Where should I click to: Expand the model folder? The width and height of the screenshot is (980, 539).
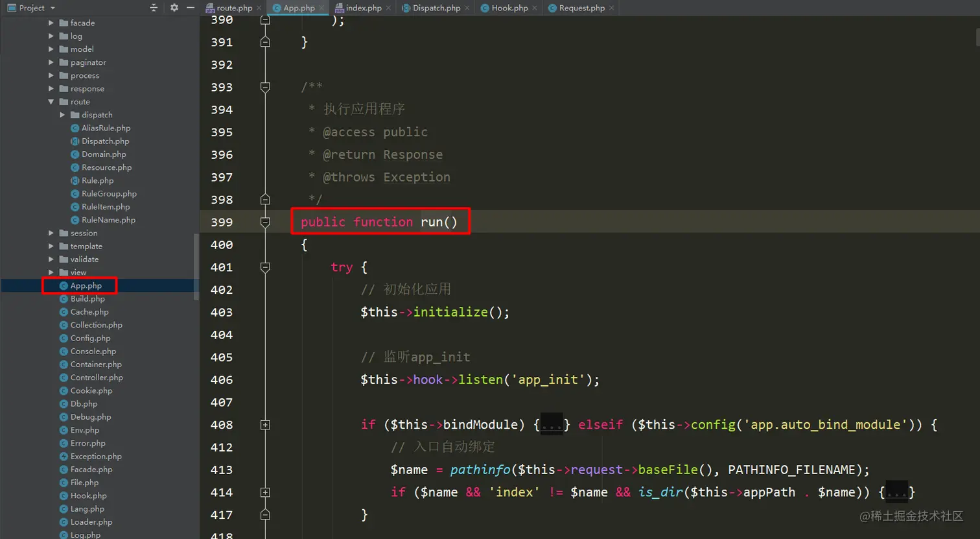coord(51,49)
